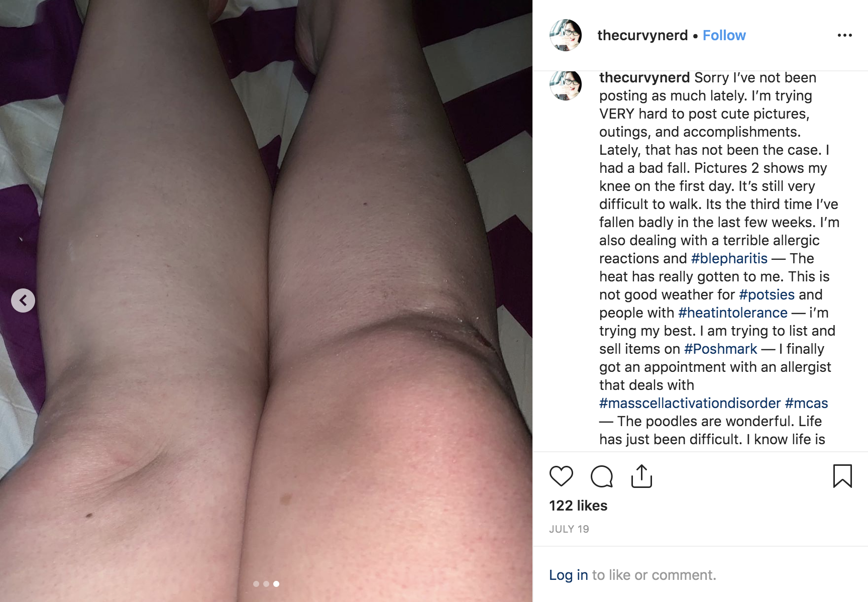Open the three-dot more options menu

point(845,35)
